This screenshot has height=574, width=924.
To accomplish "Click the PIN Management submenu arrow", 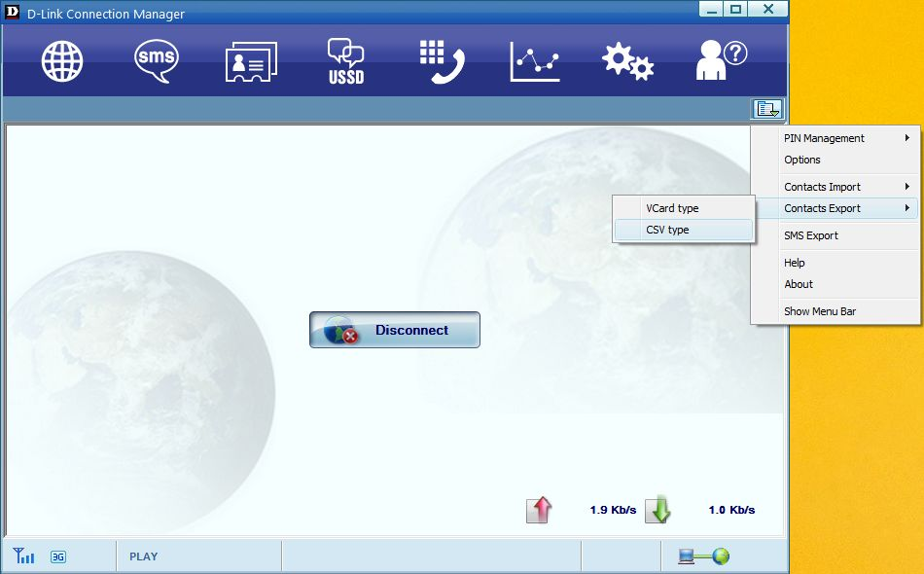I will 907,138.
